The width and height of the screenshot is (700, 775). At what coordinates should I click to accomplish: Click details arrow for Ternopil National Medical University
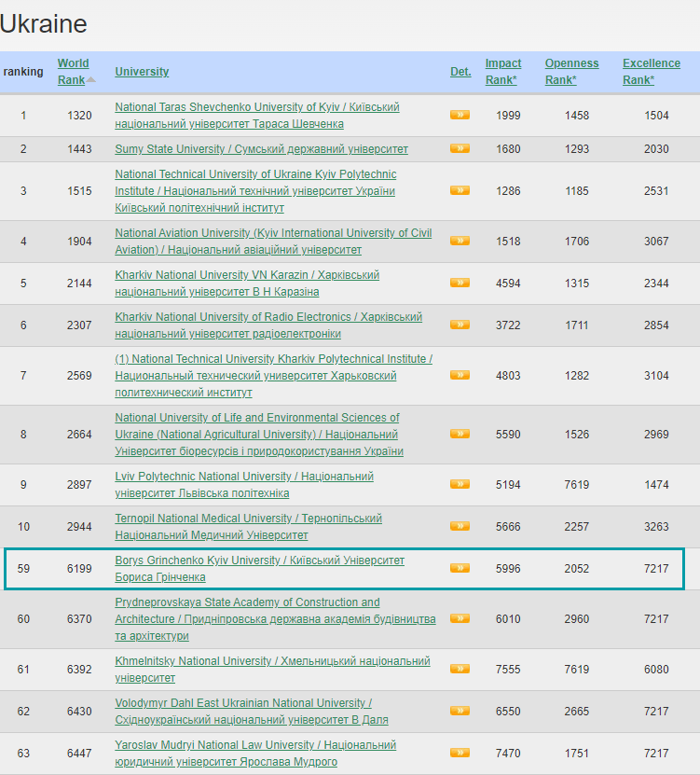460,526
